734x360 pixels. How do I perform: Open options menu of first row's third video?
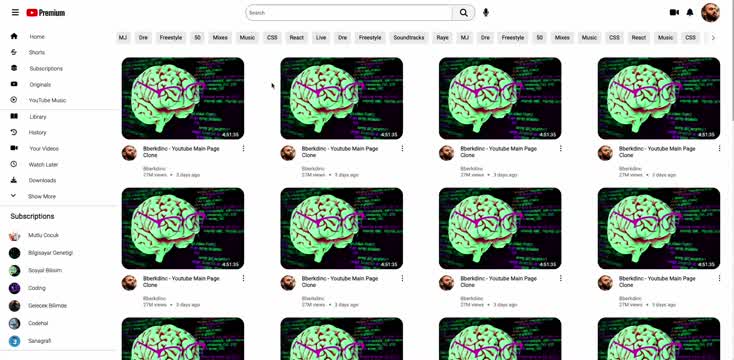(x=561, y=148)
